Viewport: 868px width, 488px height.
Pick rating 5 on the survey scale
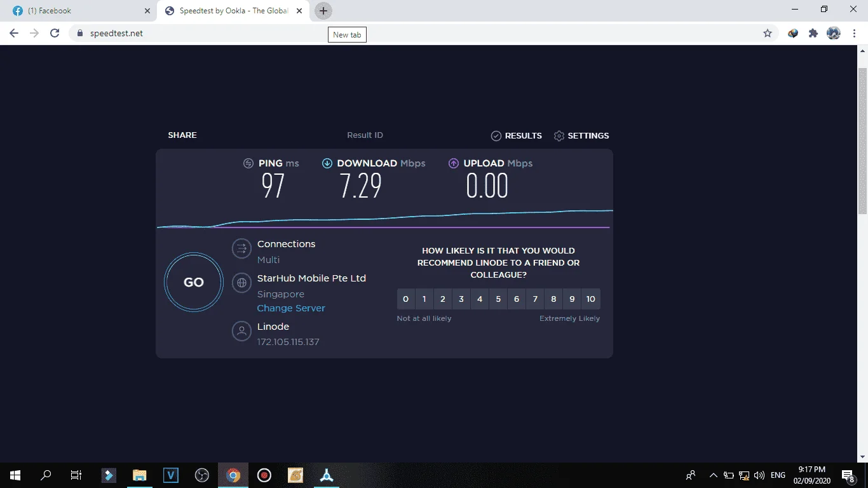(x=498, y=299)
